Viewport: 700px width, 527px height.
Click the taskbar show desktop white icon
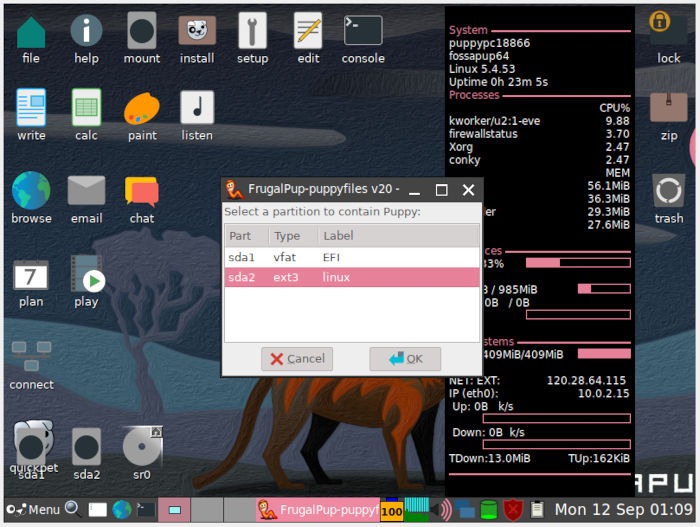point(97,510)
